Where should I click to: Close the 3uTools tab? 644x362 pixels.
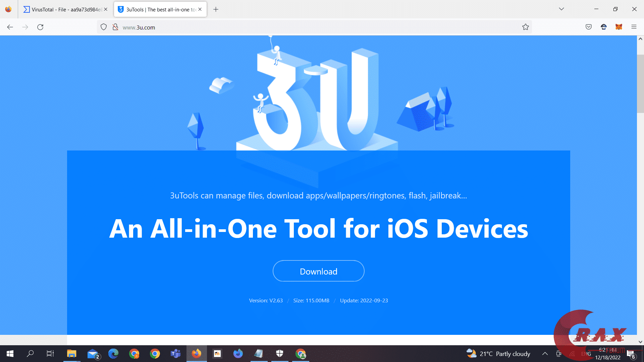(200, 9)
